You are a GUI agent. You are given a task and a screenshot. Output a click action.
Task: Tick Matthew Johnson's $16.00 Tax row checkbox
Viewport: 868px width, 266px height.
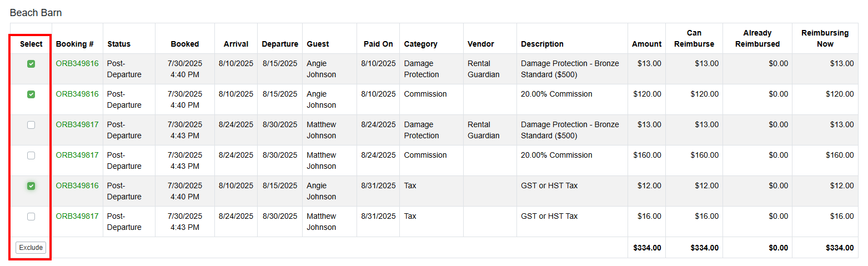click(x=31, y=217)
